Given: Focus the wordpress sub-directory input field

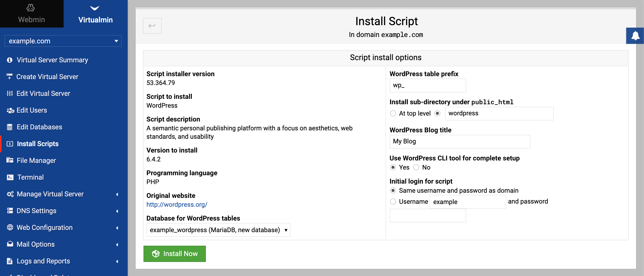Looking at the screenshot, I should coord(499,113).
